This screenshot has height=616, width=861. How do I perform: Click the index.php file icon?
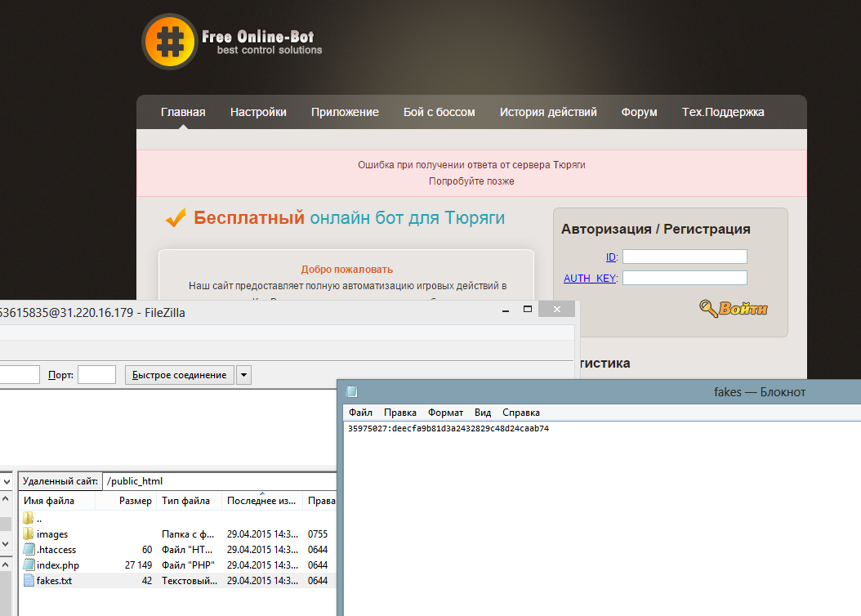29,565
